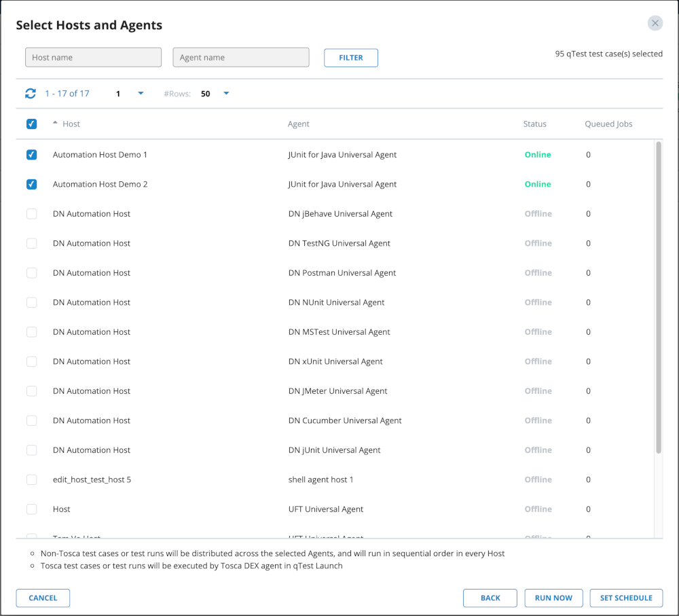Open the page number dropdown
The height and width of the screenshot is (616, 679).
tap(141, 94)
